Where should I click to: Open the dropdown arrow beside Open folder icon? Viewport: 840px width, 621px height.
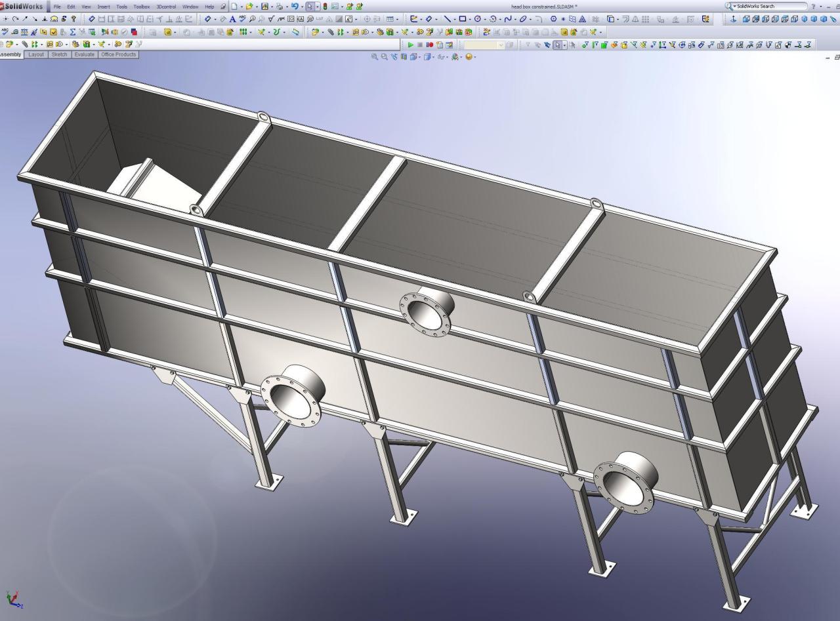click(256, 7)
